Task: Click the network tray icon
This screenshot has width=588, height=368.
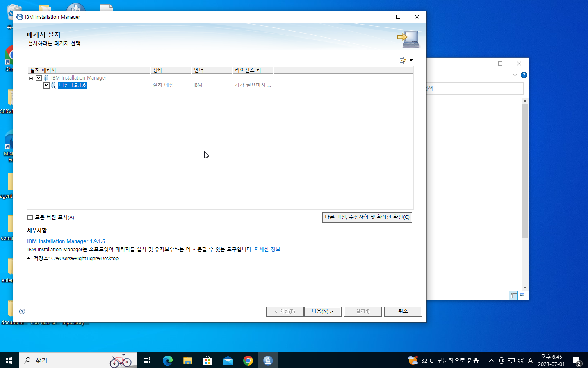Action: tap(511, 361)
